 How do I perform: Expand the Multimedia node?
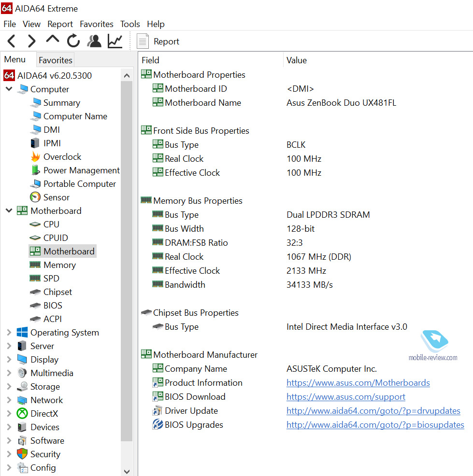coord(9,373)
